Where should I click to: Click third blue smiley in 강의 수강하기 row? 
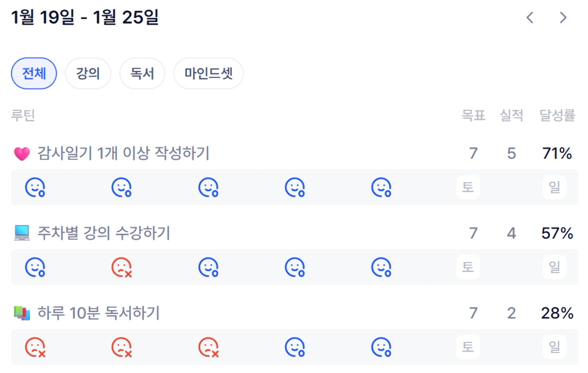click(208, 268)
